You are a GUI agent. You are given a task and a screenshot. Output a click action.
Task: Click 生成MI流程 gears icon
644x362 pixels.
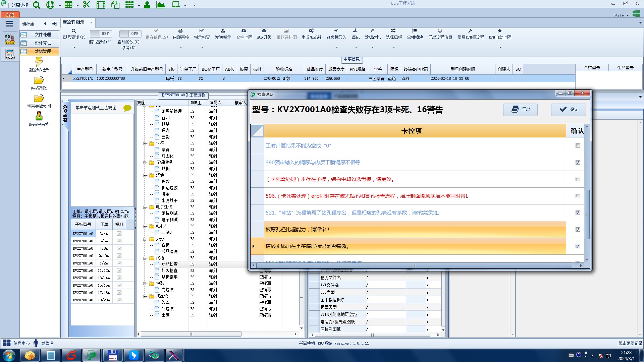tap(311, 31)
